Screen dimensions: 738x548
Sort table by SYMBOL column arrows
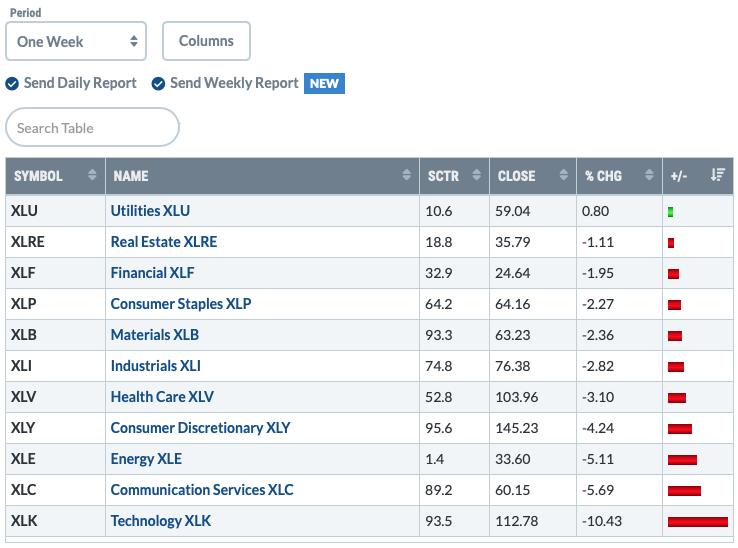click(92, 175)
